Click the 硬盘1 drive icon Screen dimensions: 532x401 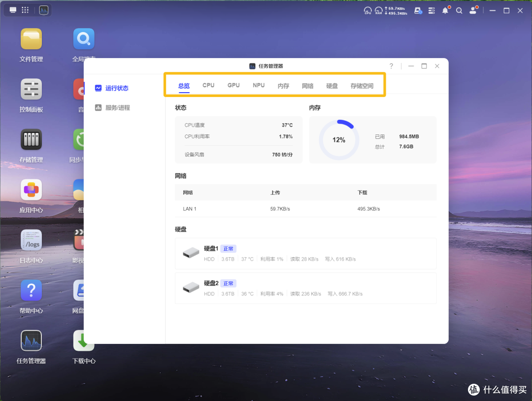point(191,253)
